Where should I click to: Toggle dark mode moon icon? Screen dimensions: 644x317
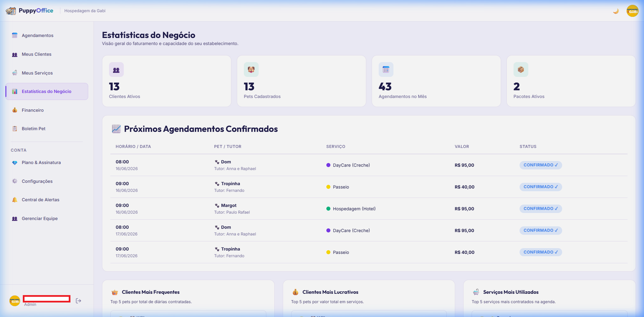(x=616, y=11)
